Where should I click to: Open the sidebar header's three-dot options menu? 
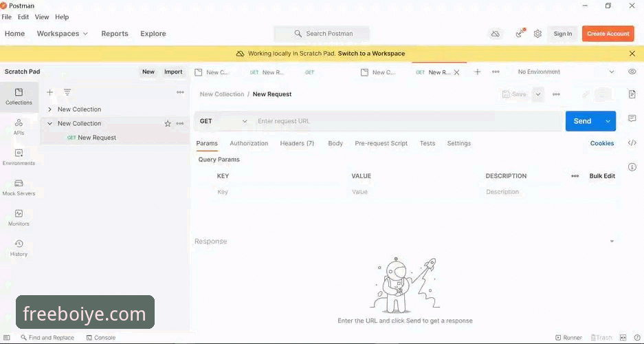click(180, 92)
